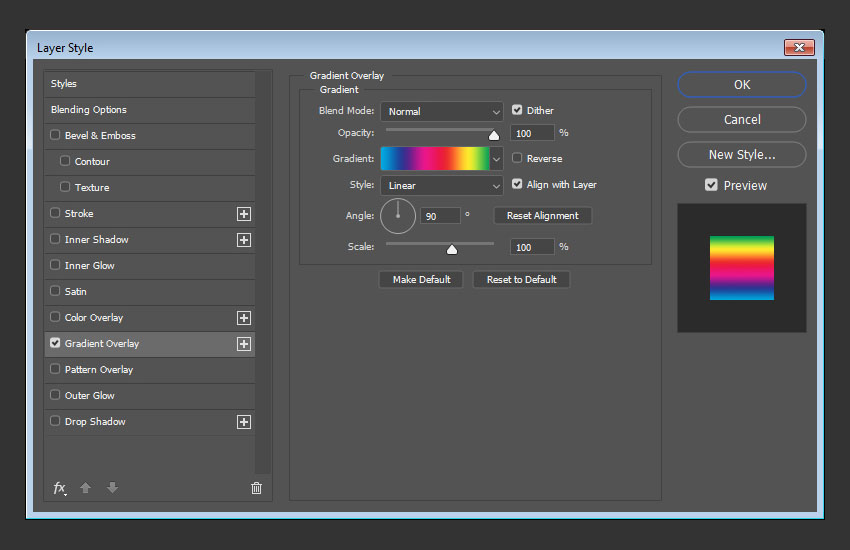
Task: Enable the Stroke checkbox
Action: [x=55, y=212]
